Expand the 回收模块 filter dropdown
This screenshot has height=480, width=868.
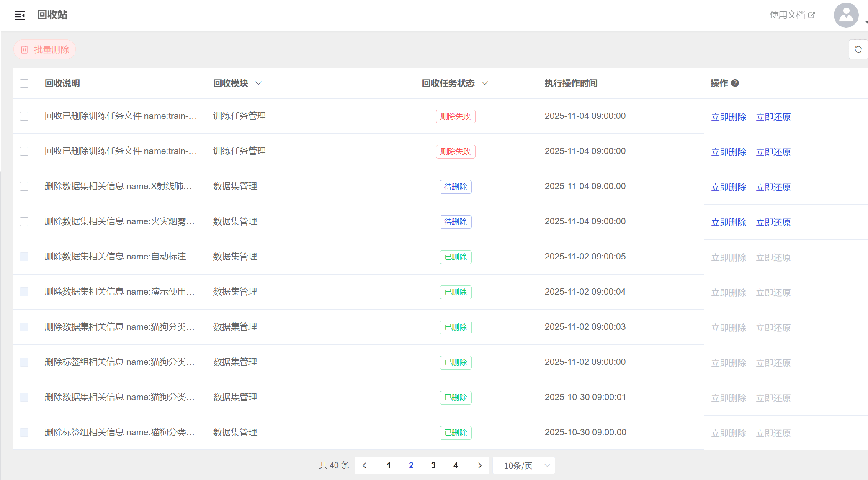pos(258,83)
